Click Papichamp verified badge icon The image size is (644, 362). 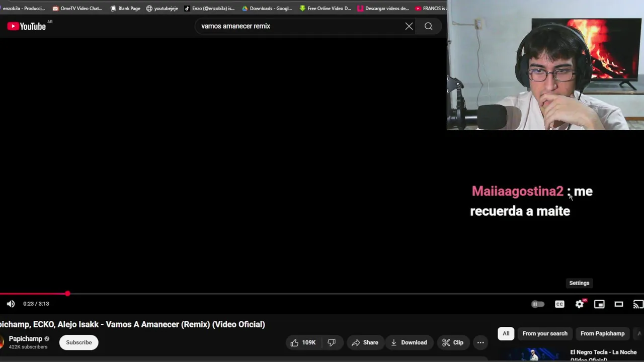click(47, 339)
